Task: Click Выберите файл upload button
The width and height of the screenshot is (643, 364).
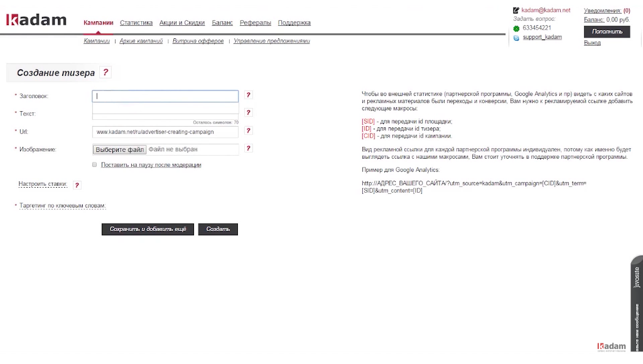Action: 119,149
